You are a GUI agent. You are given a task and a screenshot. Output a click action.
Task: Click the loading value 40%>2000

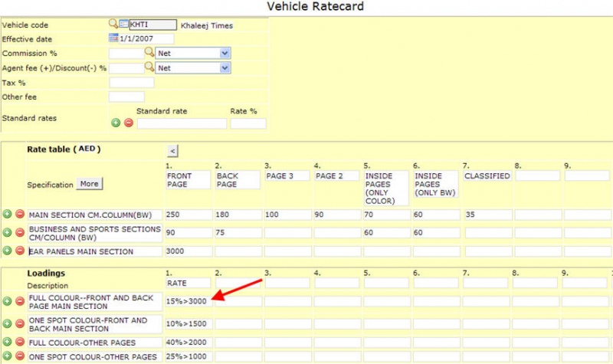point(188,342)
